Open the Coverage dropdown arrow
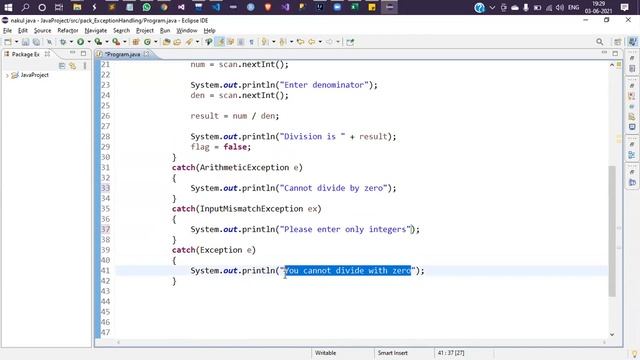640x360 pixels. 107,42
